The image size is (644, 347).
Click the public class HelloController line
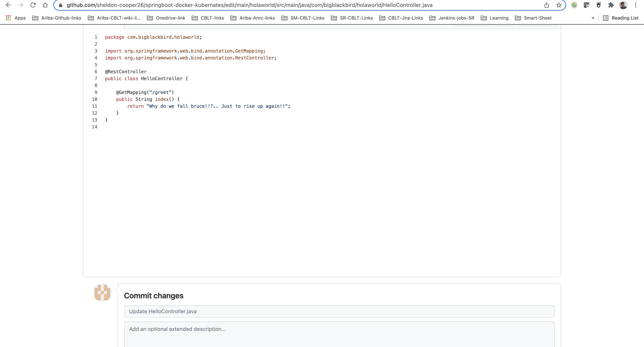click(146, 78)
